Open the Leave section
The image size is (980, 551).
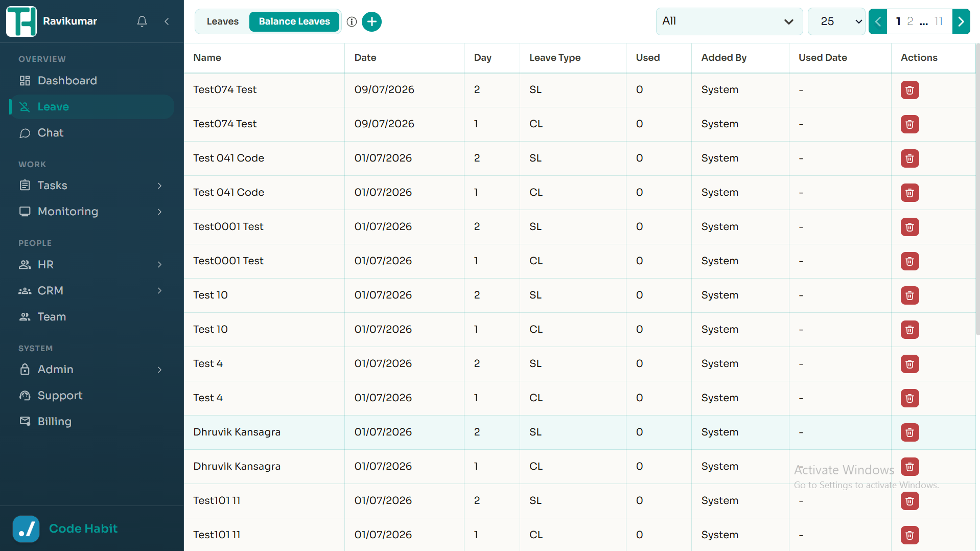click(x=92, y=107)
